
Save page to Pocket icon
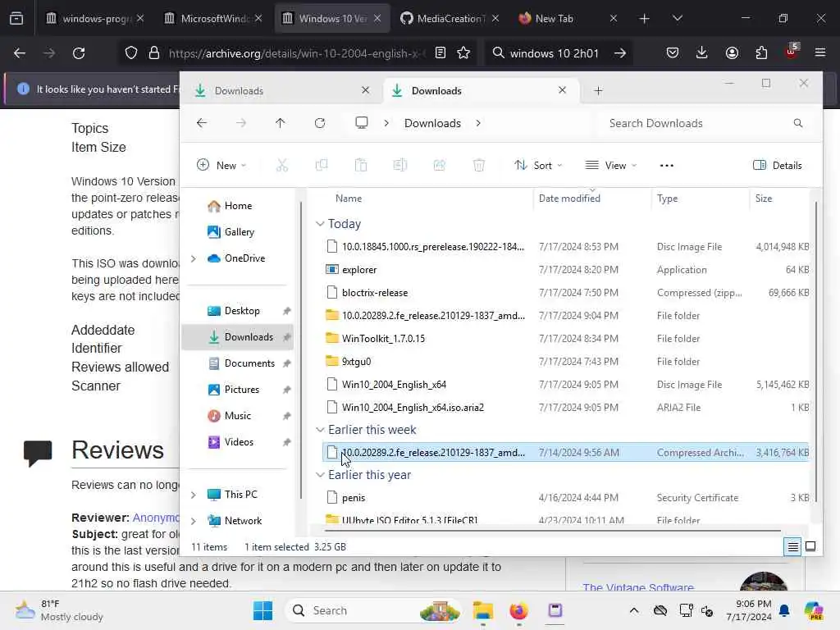(x=673, y=53)
